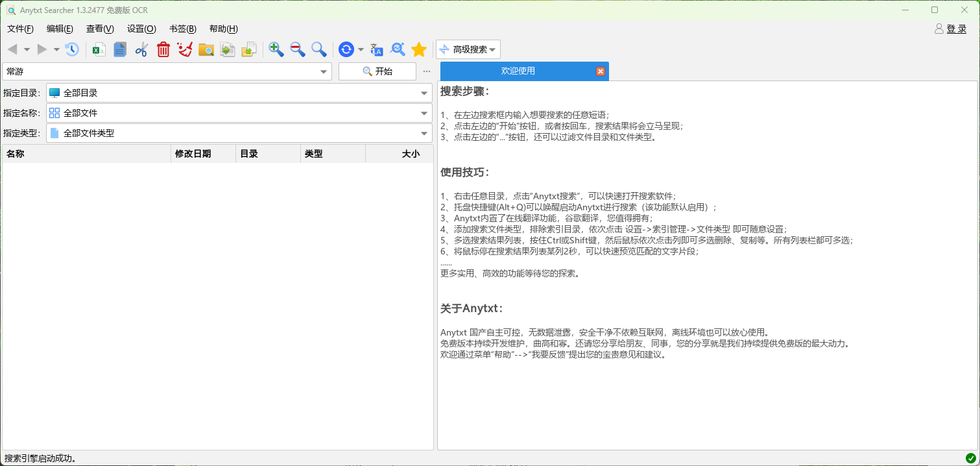Click the 指定类型 label
The width and height of the screenshot is (980, 466).
tap(22, 133)
